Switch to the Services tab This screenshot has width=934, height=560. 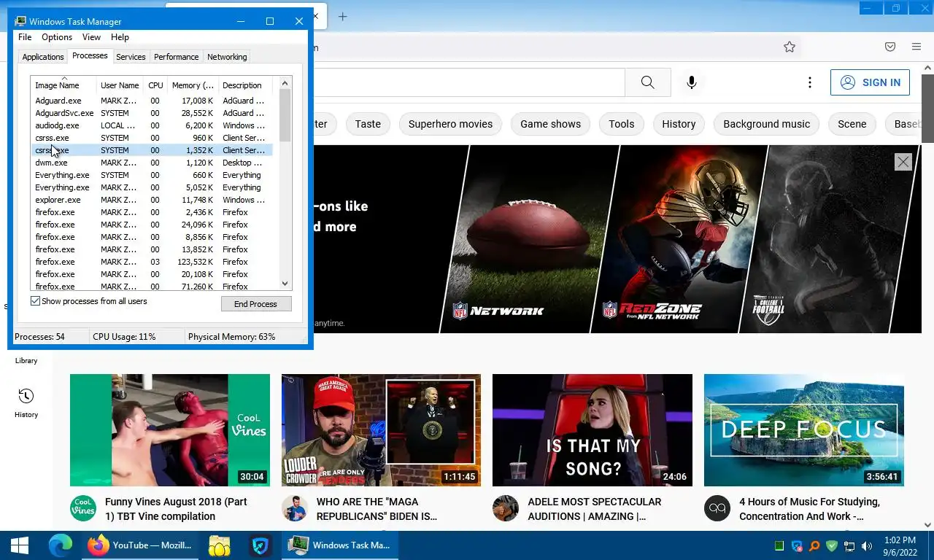131,57
